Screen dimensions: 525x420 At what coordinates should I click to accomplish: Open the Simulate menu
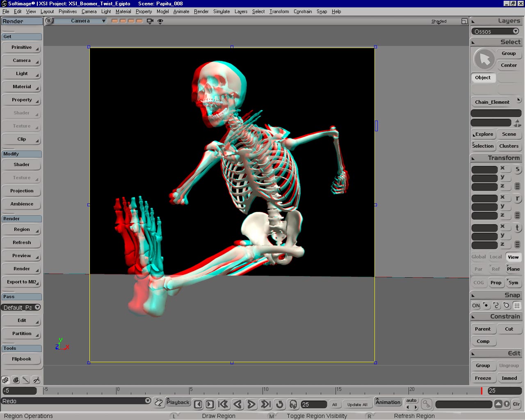[x=221, y=11]
